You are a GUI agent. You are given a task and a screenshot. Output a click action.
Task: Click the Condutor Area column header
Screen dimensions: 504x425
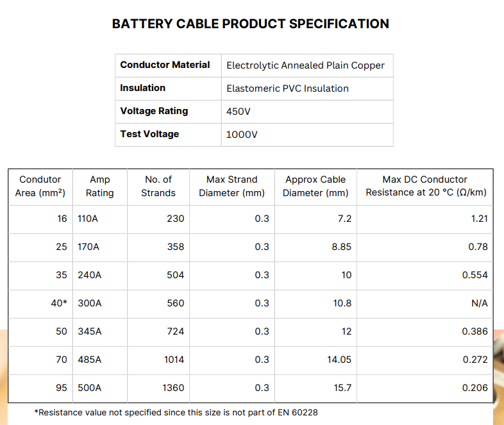pos(40,187)
